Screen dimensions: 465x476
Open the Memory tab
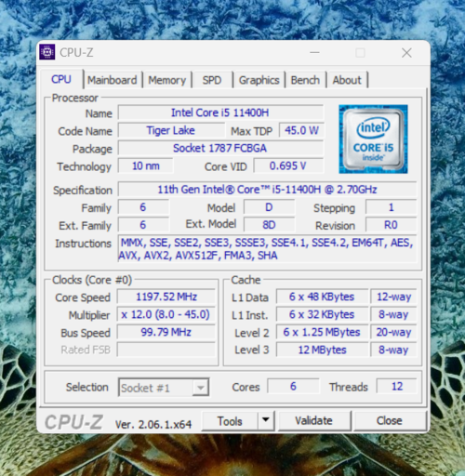[166, 80]
